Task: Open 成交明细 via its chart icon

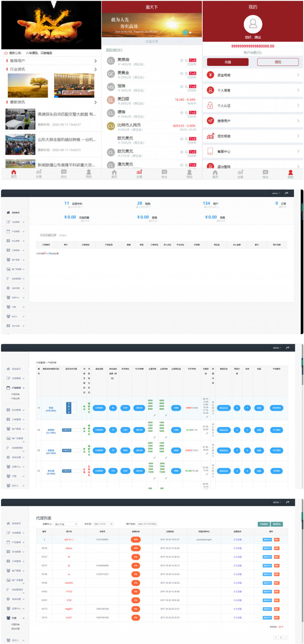Action: tap(210, 136)
